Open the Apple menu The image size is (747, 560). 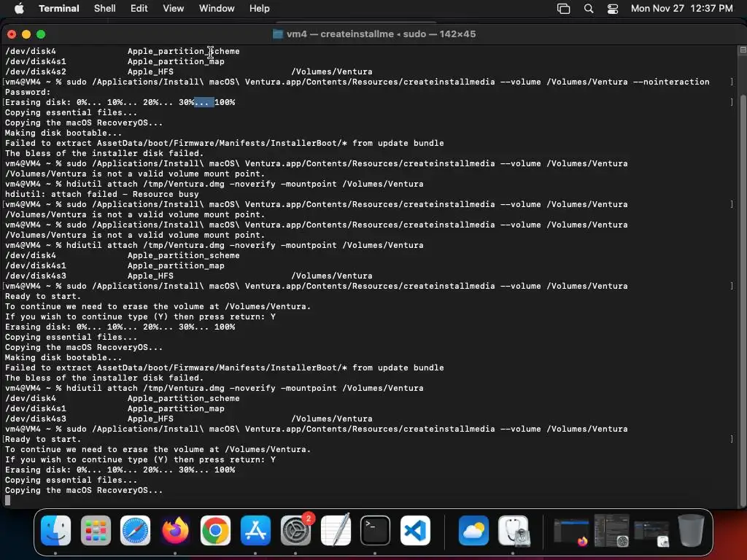[19, 9]
